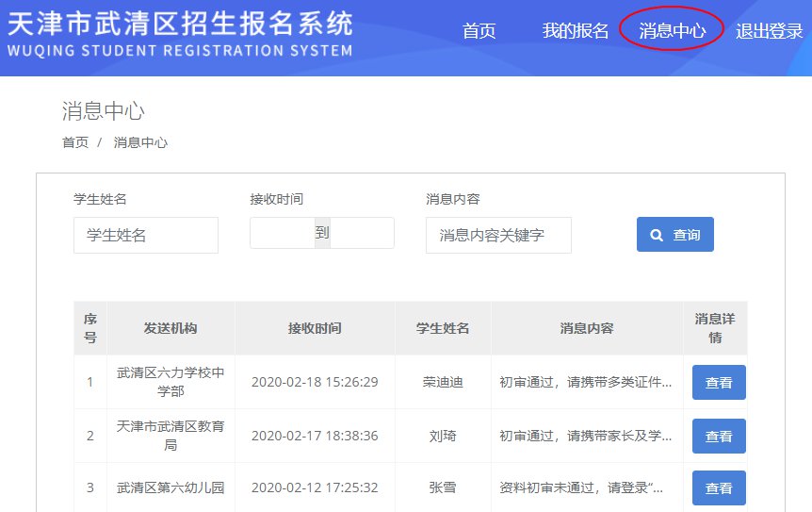Open 我的报名 navigation item
812x512 pixels.
tap(576, 31)
